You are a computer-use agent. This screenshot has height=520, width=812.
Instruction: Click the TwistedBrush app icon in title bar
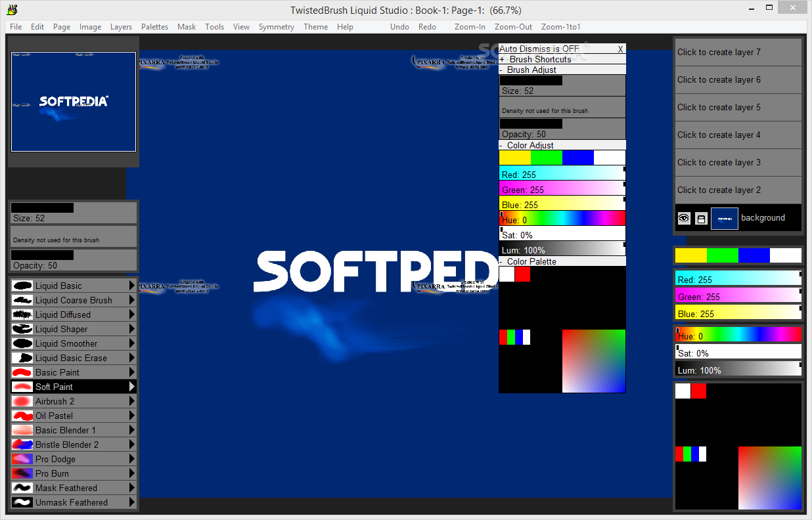[11, 9]
